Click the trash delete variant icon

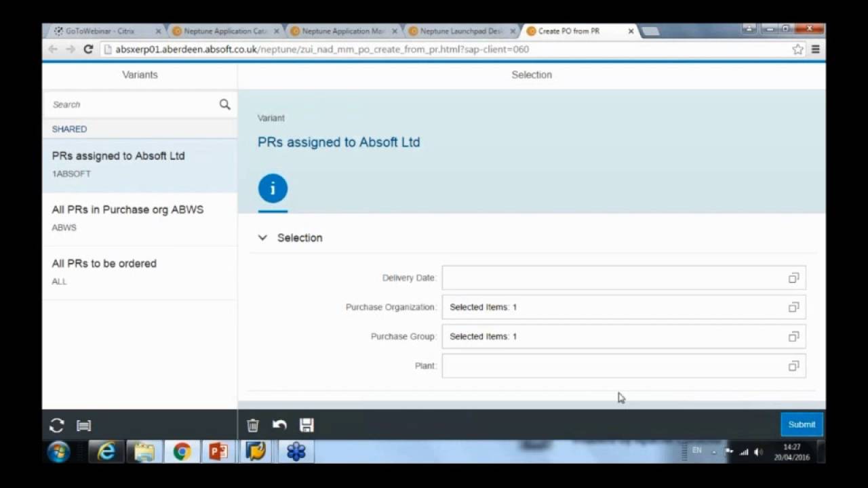[x=253, y=425]
